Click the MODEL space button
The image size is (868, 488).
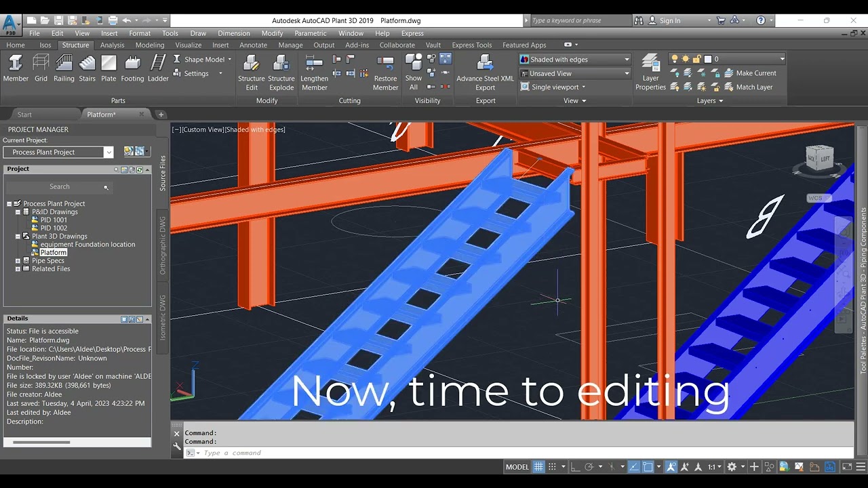(517, 467)
